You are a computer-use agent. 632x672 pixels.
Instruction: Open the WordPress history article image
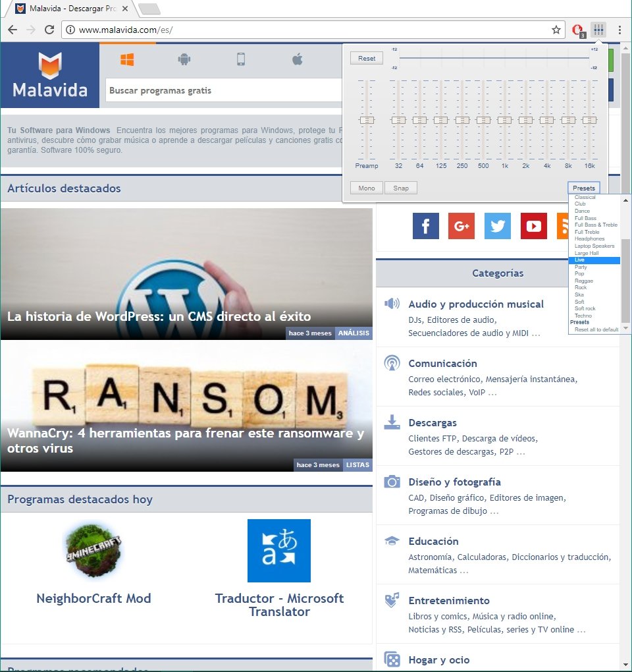186,274
